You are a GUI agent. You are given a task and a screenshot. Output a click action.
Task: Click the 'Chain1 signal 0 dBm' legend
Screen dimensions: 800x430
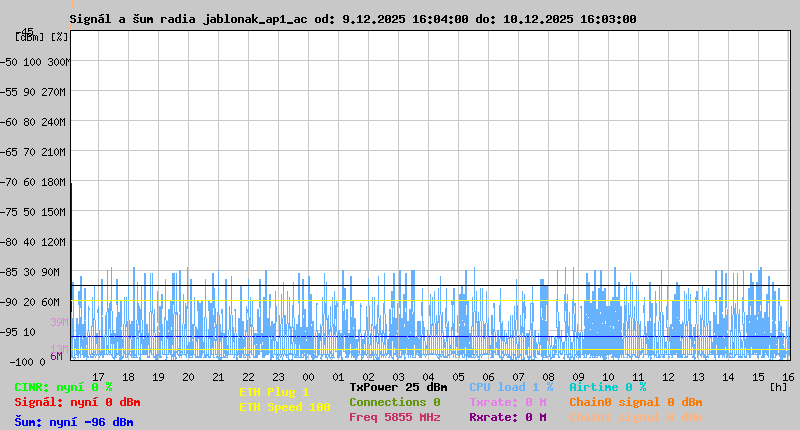coord(636,417)
